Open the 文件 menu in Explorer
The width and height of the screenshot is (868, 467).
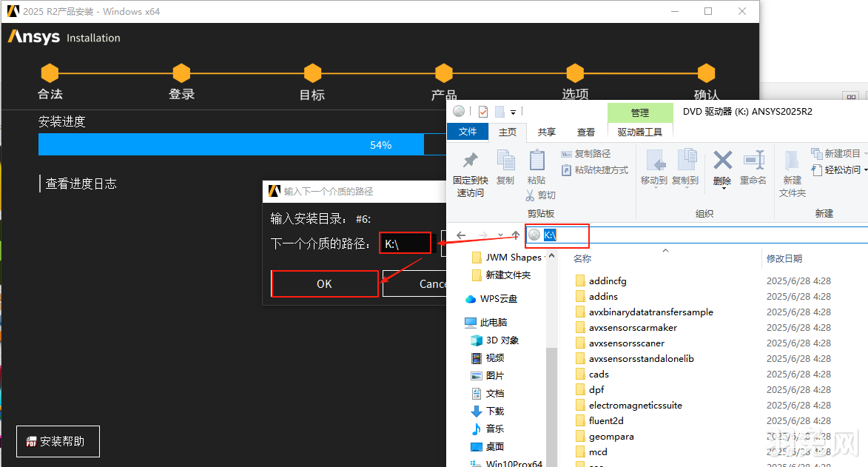click(468, 132)
